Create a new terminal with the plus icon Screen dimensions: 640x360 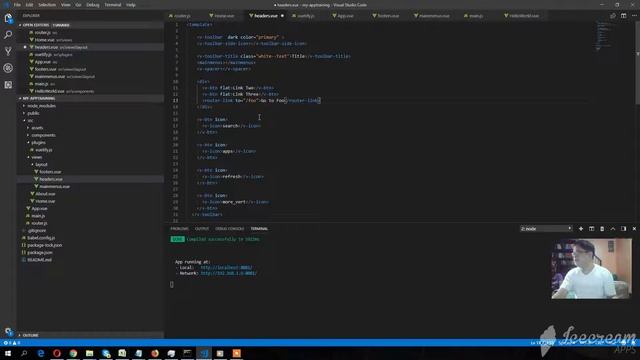pos(581,229)
